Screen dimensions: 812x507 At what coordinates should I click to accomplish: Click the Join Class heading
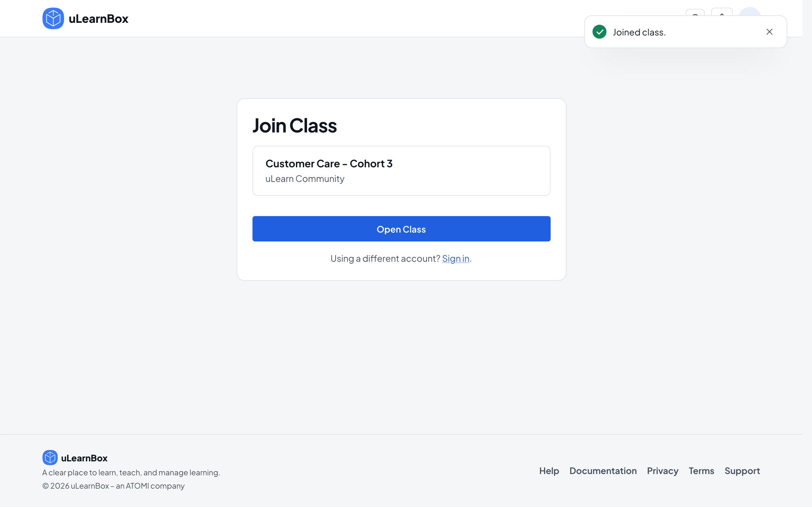point(294,125)
